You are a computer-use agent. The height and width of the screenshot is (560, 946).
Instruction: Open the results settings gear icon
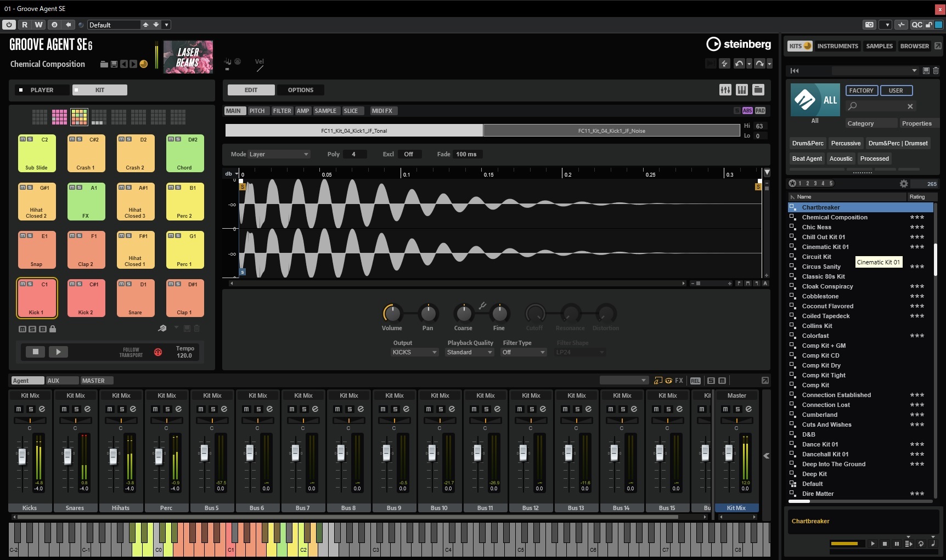click(904, 184)
